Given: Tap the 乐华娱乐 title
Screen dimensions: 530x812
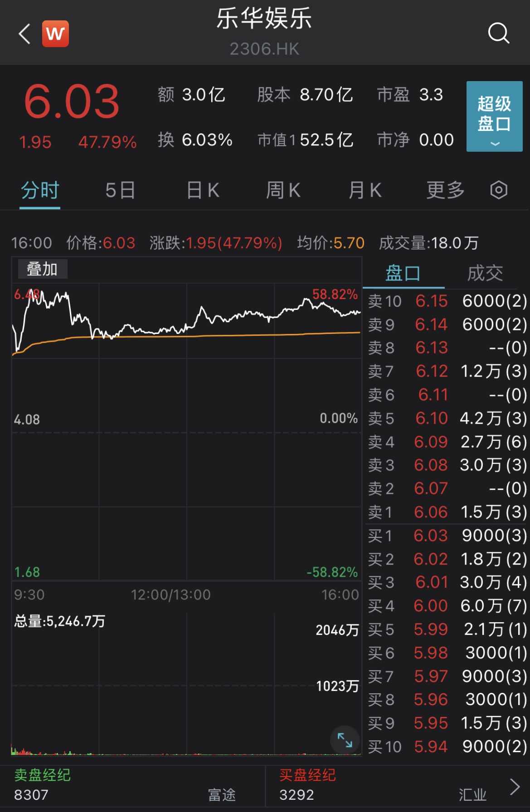Looking at the screenshot, I should (264, 19).
